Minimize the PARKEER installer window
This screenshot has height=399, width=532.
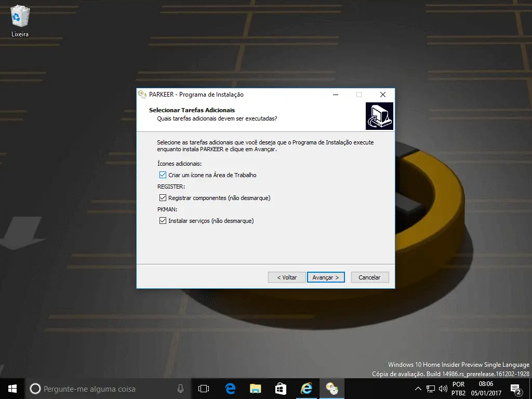pos(336,95)
